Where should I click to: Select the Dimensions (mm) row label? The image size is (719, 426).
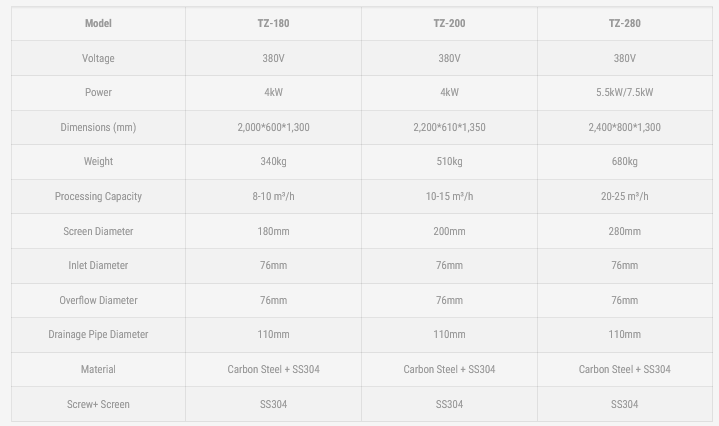click(98, 127)
